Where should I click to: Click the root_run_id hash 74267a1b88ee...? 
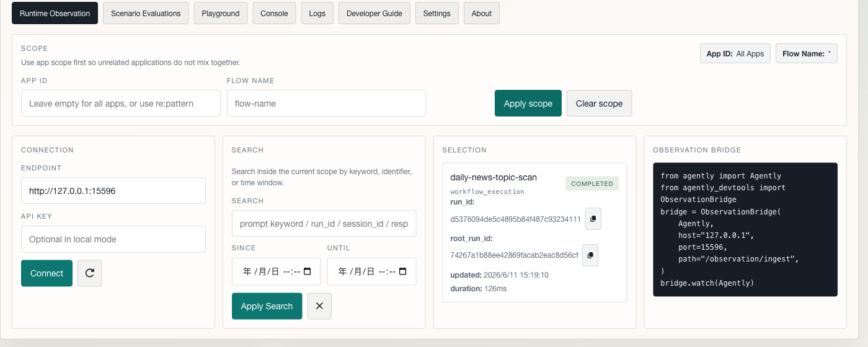[x=515, y=255]
